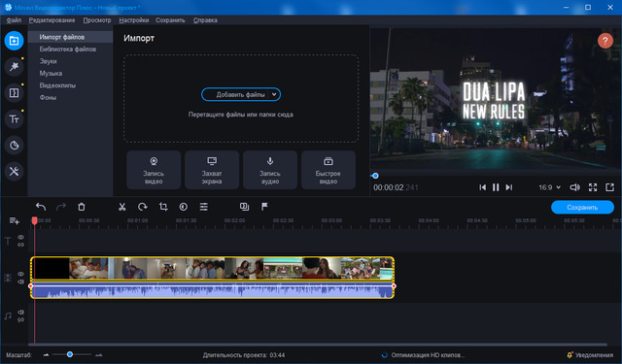Detach preview window icon
The width and height of the screenshot is (622, 364).
pos(609,187)
